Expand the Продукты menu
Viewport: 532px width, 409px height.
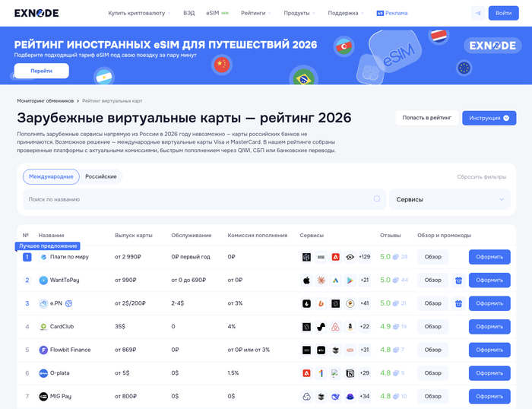pos(299,13)
